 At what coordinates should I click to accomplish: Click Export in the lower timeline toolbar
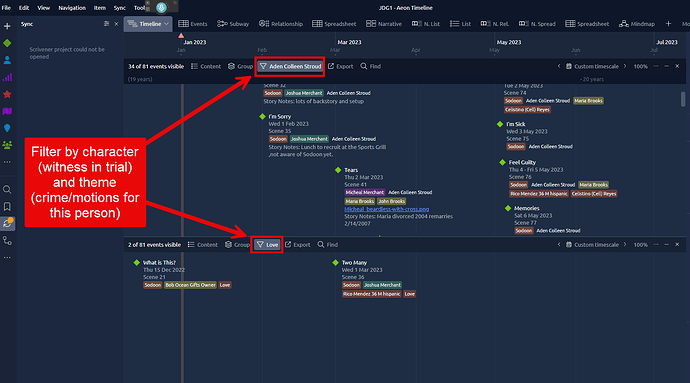pos(297,245)
